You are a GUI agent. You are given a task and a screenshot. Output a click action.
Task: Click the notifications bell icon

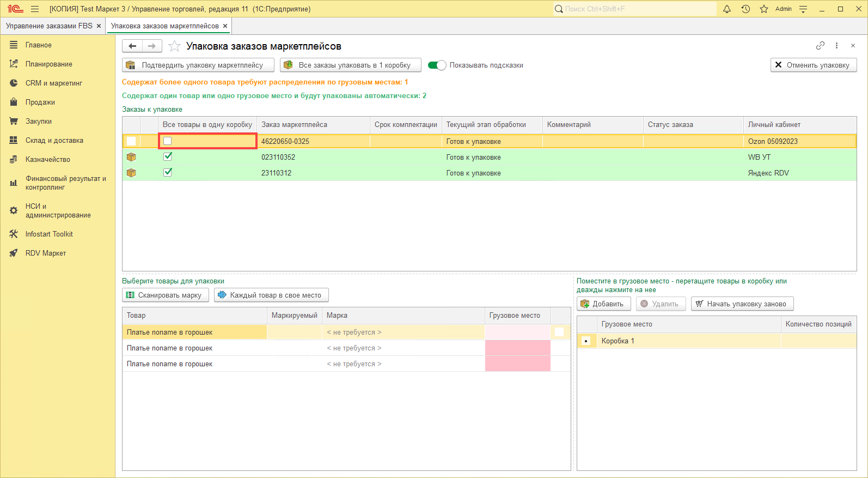pos(727,9)
